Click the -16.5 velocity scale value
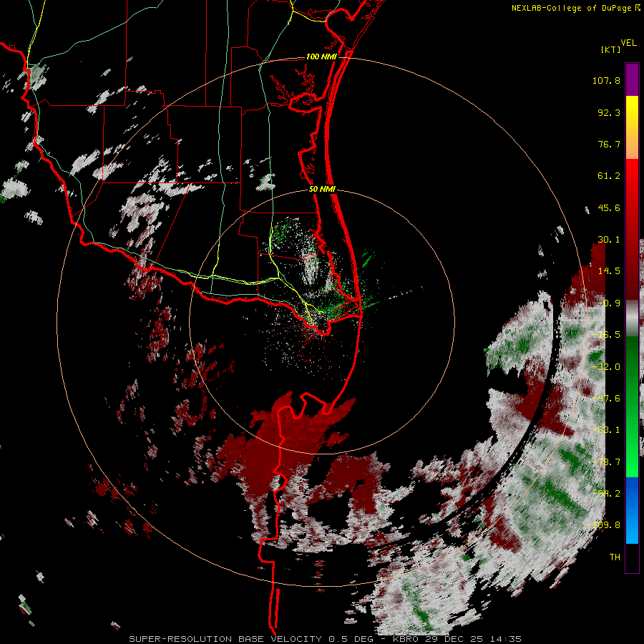 [606, 335]
